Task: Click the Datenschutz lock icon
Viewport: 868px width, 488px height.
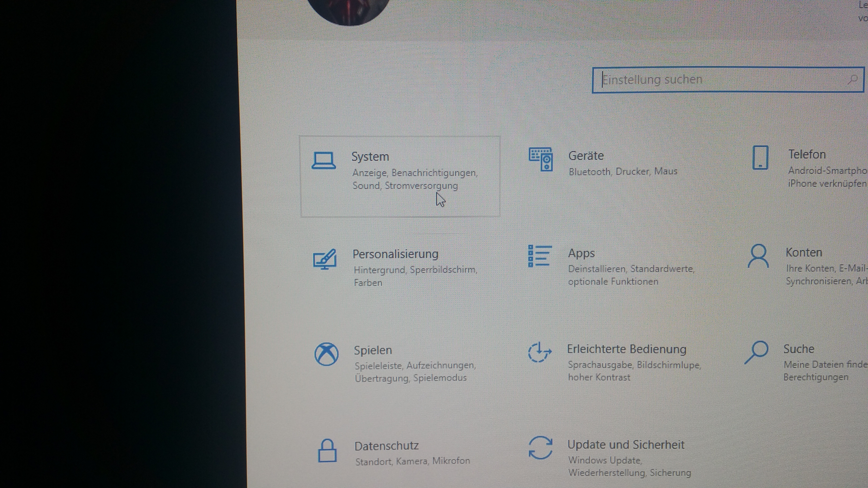Action: click(x=327, y=451)
